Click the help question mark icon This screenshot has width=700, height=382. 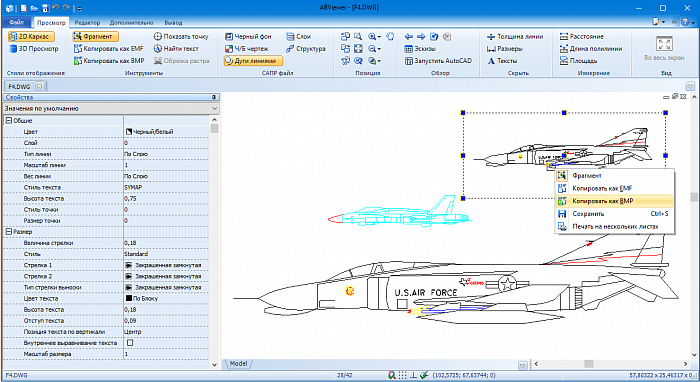pyautogui.click(x=685, y=22)
